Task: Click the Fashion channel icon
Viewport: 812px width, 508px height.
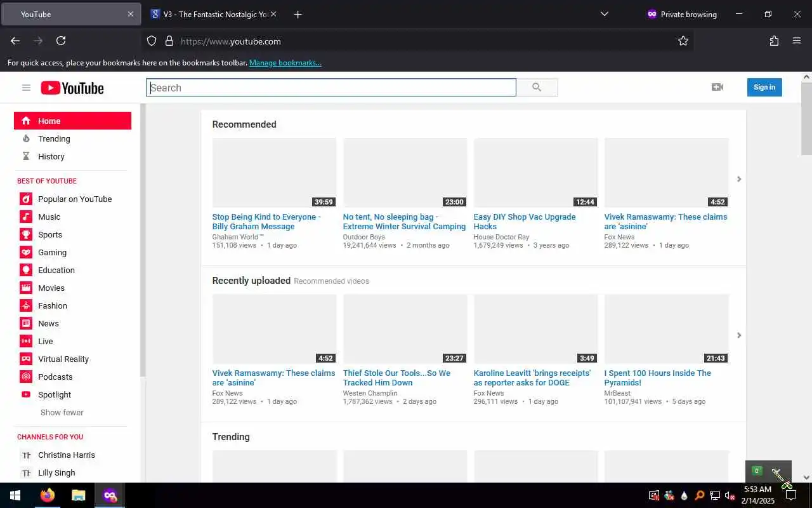Action: (x=26, y=305)
